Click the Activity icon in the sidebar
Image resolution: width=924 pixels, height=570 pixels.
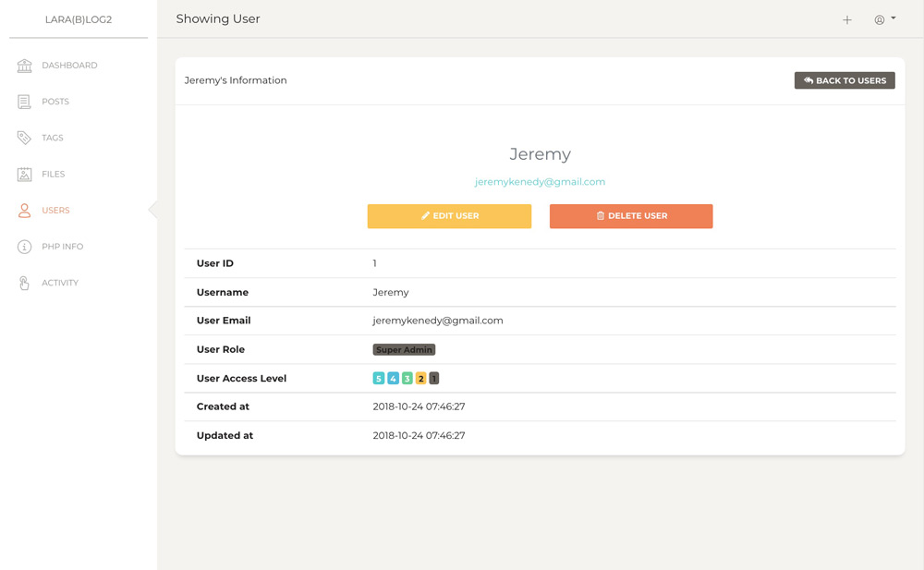pos(23,283)
